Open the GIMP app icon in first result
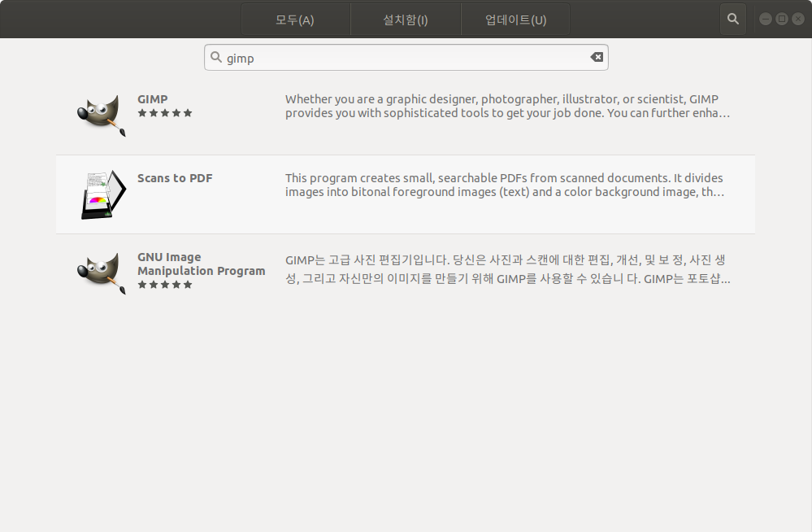812x532 pixels. [x=102, y=116]
